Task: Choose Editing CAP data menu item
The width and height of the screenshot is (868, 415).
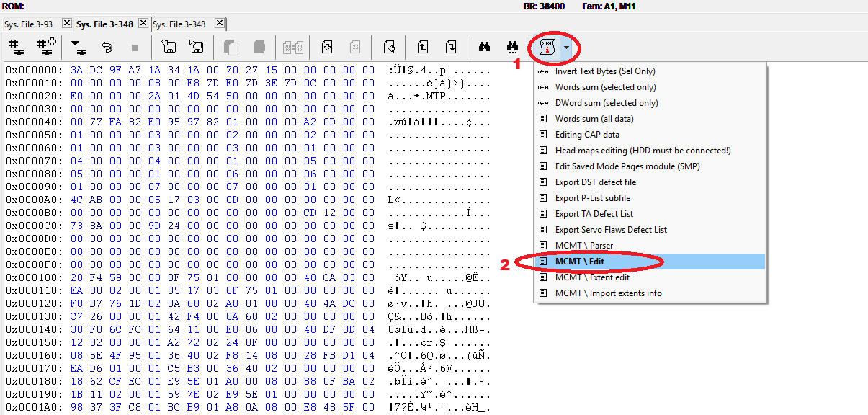Action: [587, 135]
